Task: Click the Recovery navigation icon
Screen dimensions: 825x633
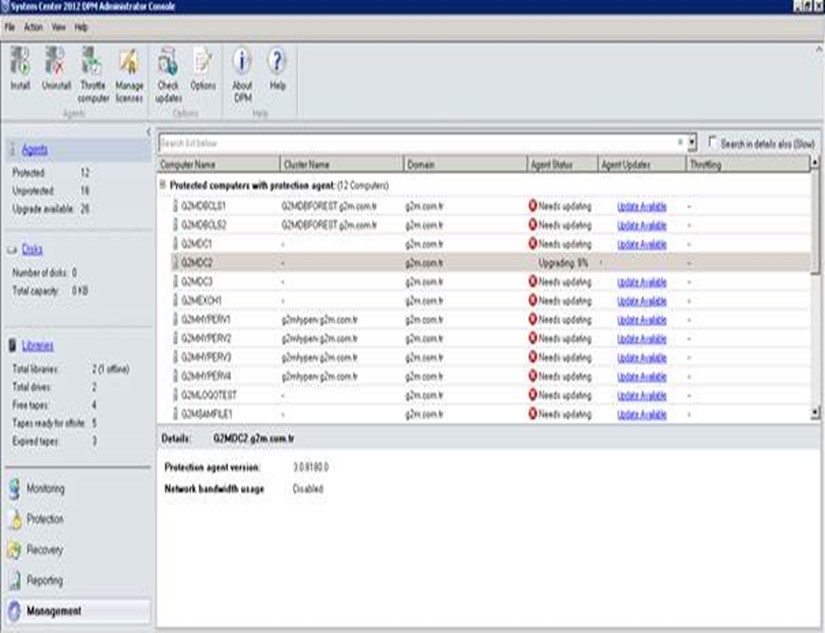Action: 14,550
